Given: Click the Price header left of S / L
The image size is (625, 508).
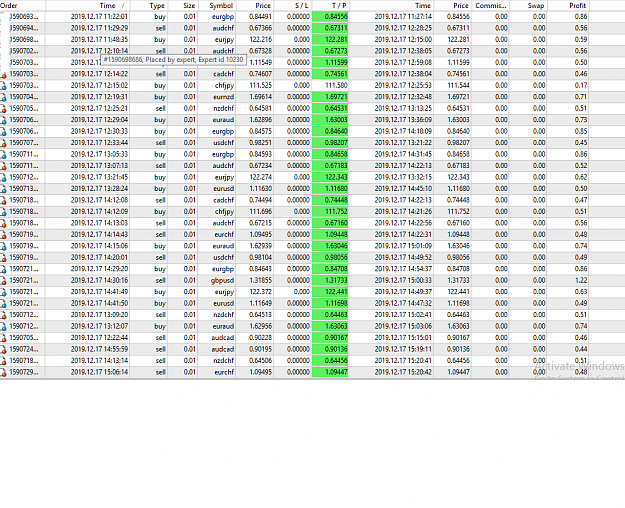Looking at the screenshot, I should [x=263, y=6].
